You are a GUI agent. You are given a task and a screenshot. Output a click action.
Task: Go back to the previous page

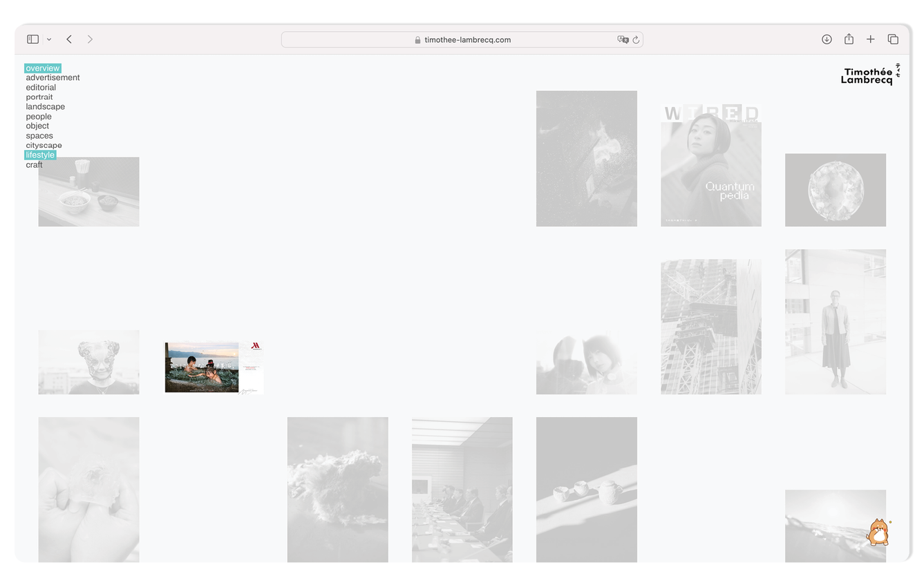pyautogui.click(x=69, y=39)
